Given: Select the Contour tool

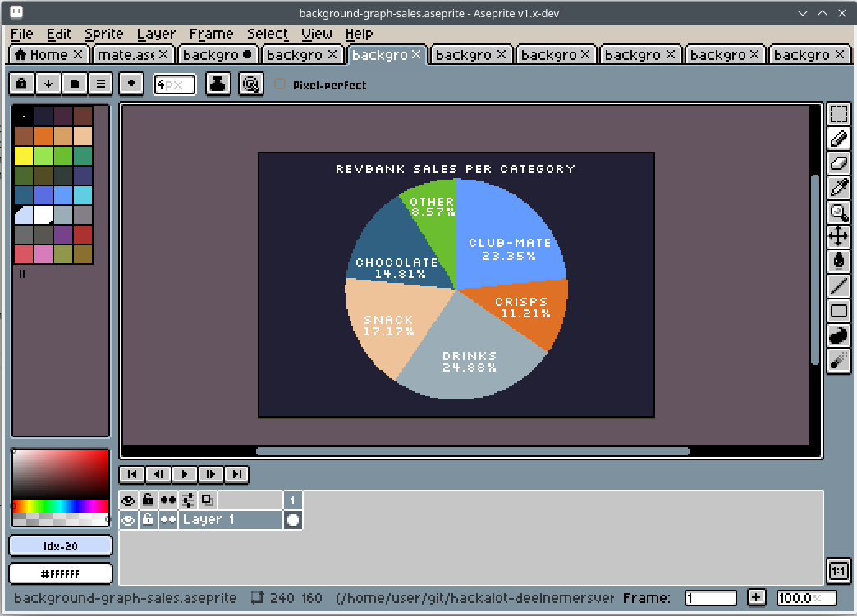Looking at the screenshot, I should tap(838, 335).
